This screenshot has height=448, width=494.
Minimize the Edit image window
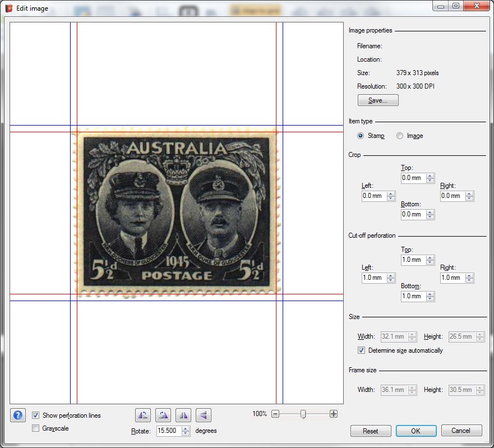coord(441,6)
